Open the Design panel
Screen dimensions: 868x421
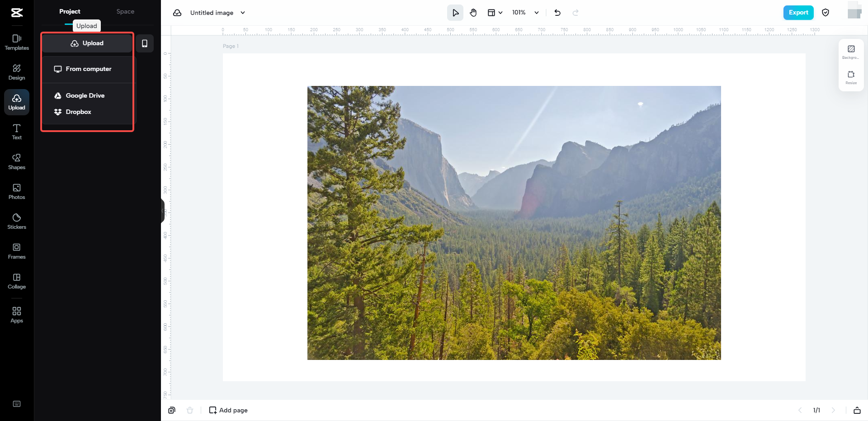coord(17,72)
